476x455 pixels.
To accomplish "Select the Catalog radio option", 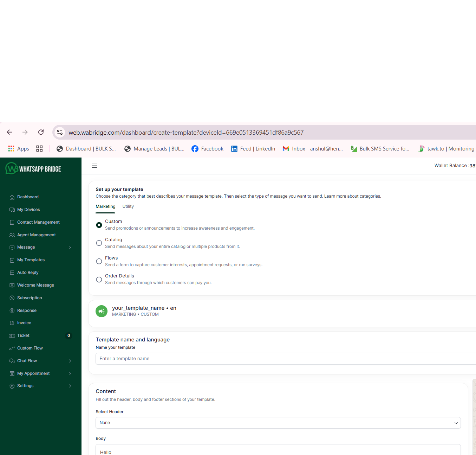I will pyautogui.click(x=99, y=243).
